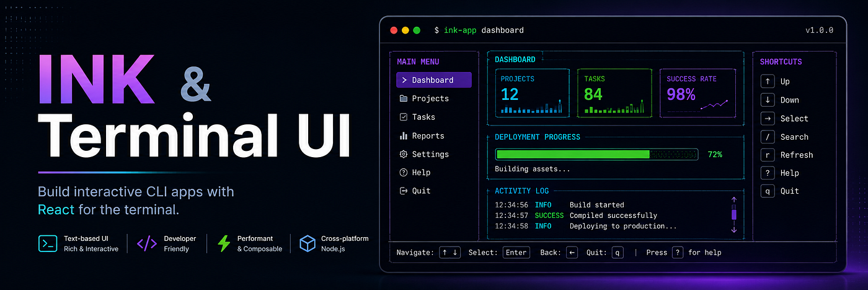Image resolution: width=868 pixels, height=290 pixels.
Task: Click the question mark icon beside Help
Action: tap(404, 172)
